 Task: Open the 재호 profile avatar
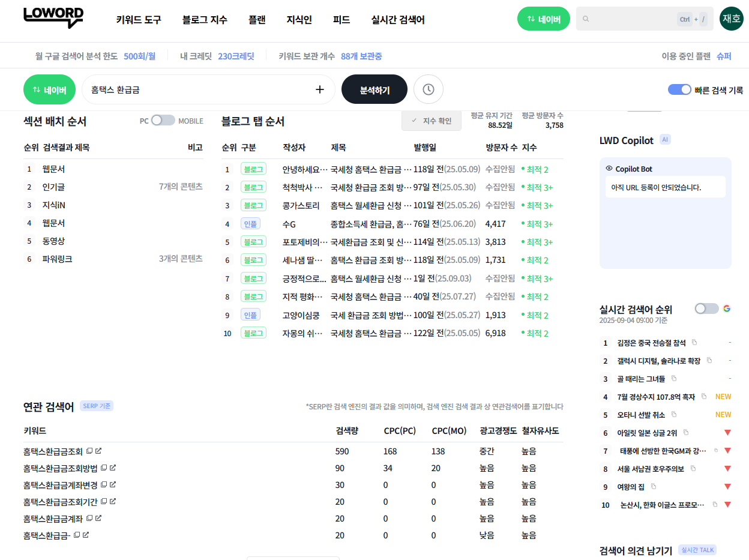(x=732, y=19)
